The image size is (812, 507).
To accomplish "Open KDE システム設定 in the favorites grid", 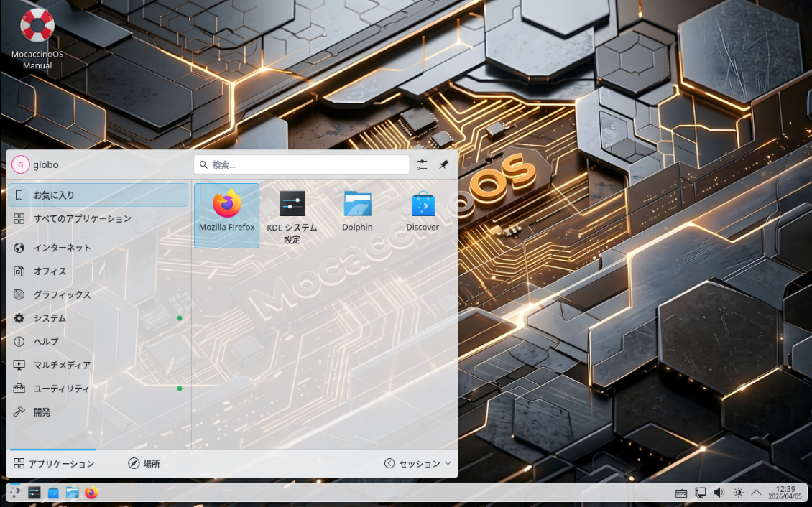I will [292, 213].
